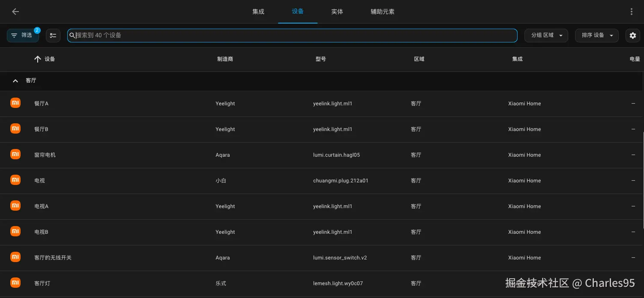Switch to the 集成 tab
The image size is (644, 298).
[258, 12]
